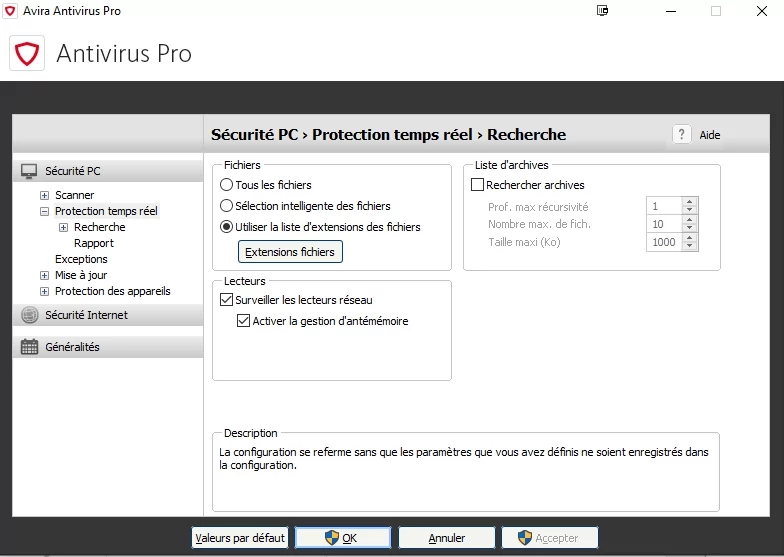Toggle Activer la gestion d'antémémoire checkbox
This screenshot has width=784, height=557.
click(x=244, y=320)
